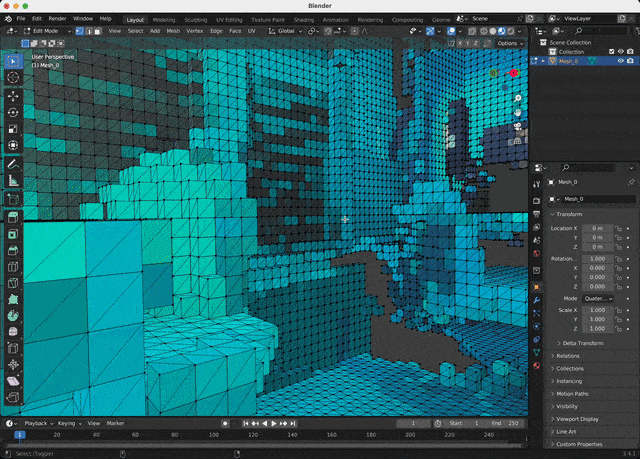Expand the Delta Transform panel
This screenshot has height=459, width=640.
pos(580,343)
